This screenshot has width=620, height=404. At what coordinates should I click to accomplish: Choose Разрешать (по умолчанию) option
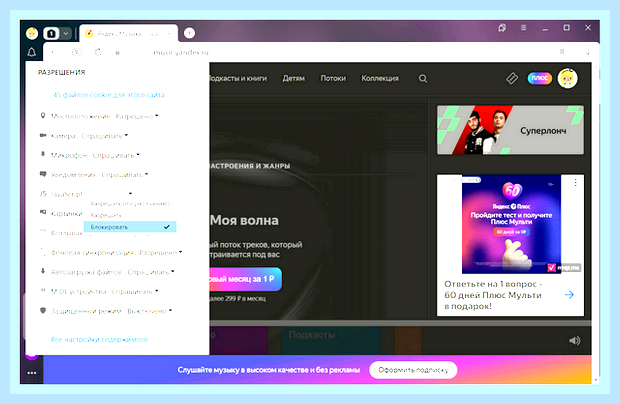point(130,204)
